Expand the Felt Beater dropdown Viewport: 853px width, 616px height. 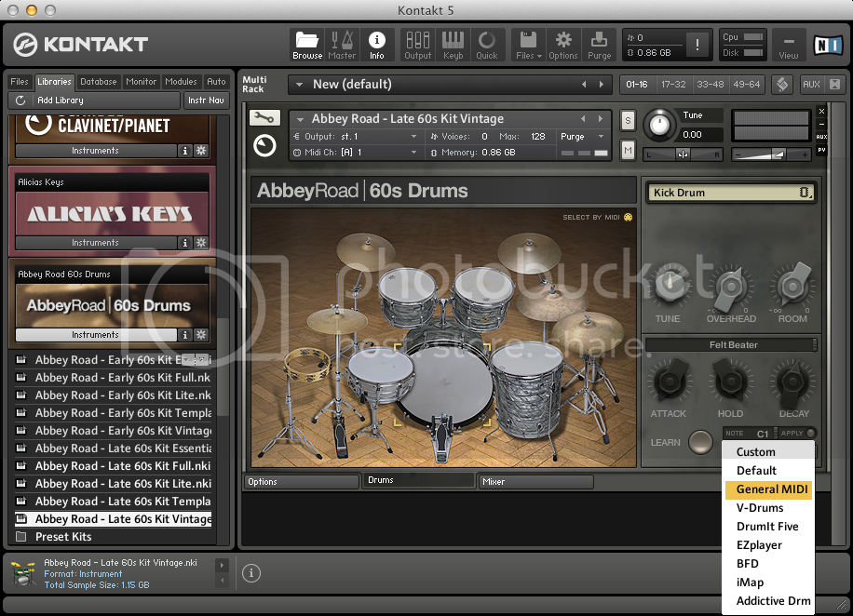[x=732, y=345]
